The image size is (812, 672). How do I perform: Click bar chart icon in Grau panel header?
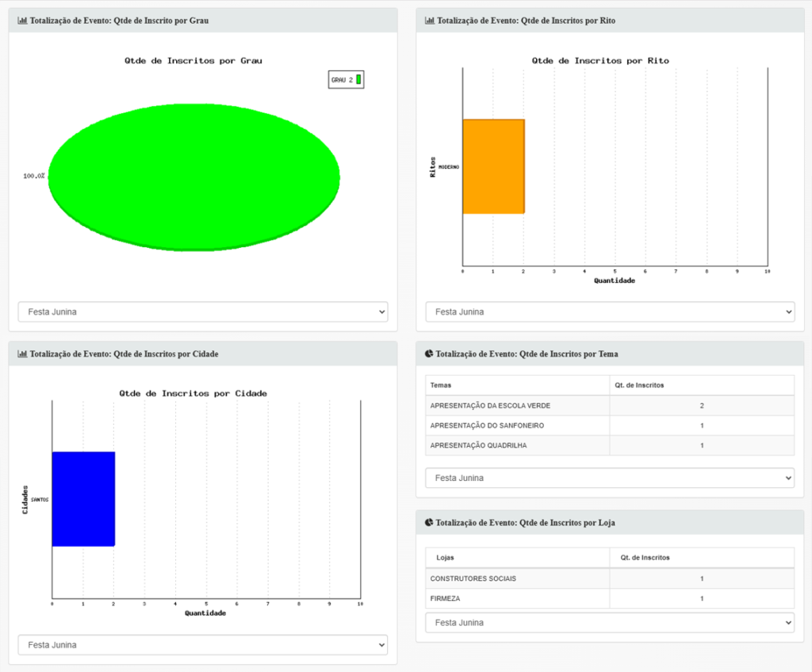point(22,21)
